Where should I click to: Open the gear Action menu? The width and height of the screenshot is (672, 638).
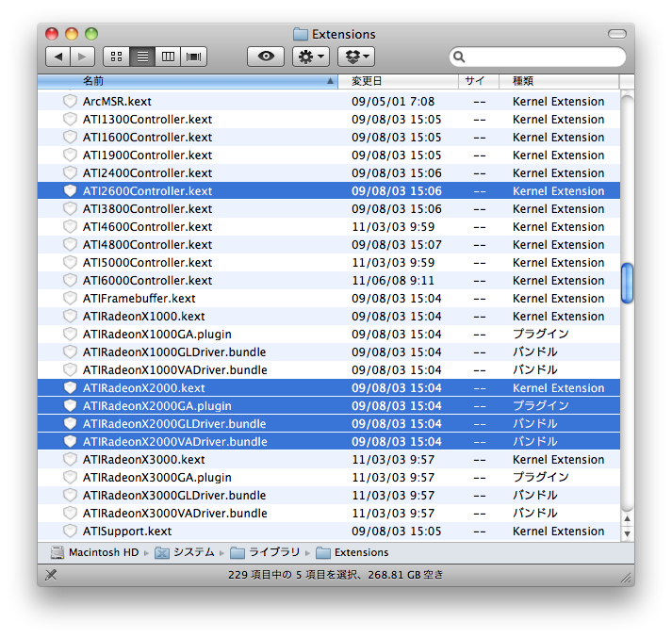(x=311, y=57)
